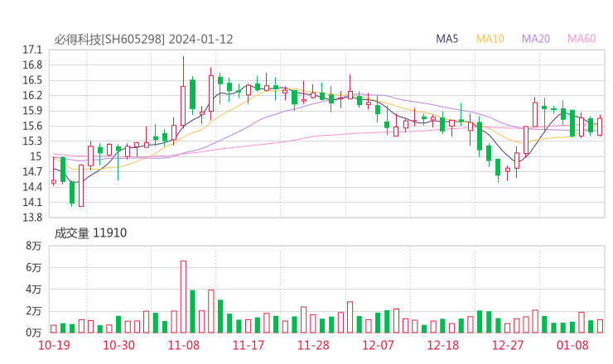Viewport: 613px width, 364px height.
Task: Click the 11-08 date axis label
Action: (x=184, y=345)
